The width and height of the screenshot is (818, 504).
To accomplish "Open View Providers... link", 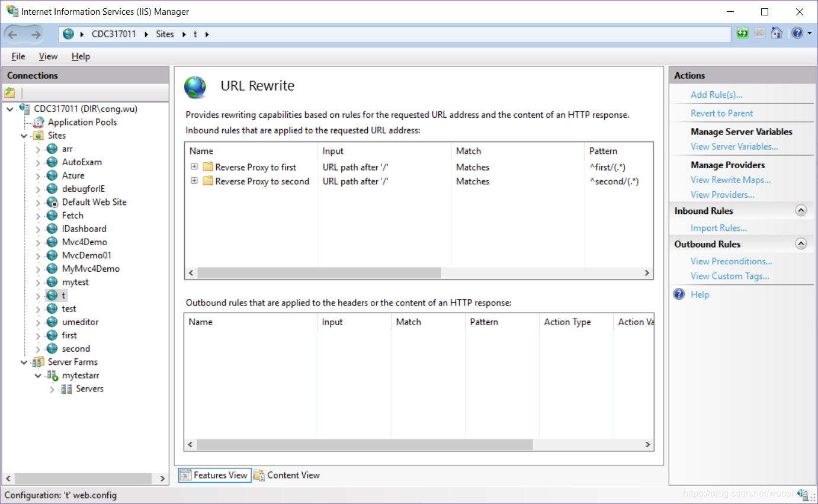I will click(722, 194).
